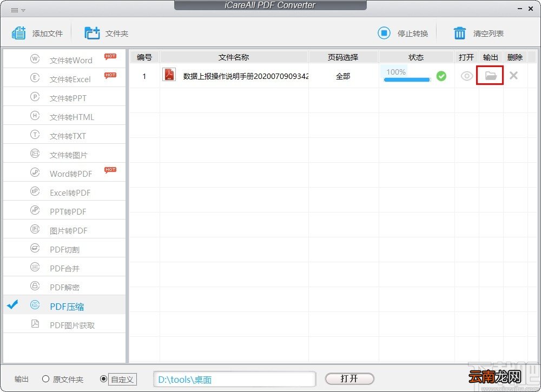Click the Word转PDF circle icon

(35, 172)
